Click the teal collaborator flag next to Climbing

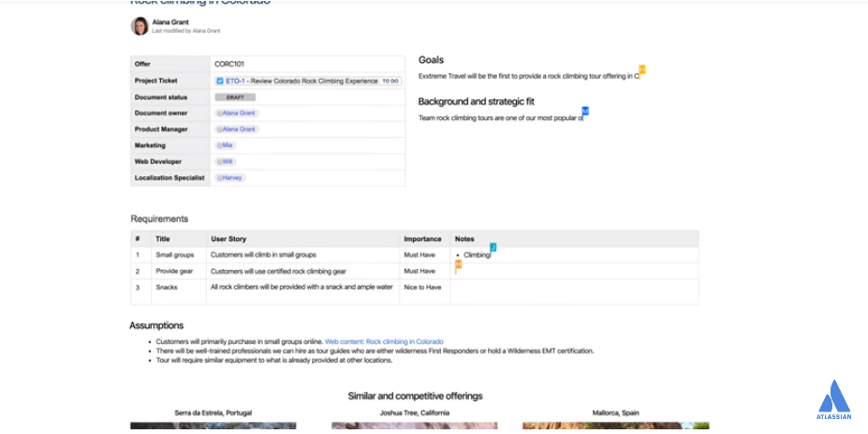pyautogui.click(x=493, y=247)
